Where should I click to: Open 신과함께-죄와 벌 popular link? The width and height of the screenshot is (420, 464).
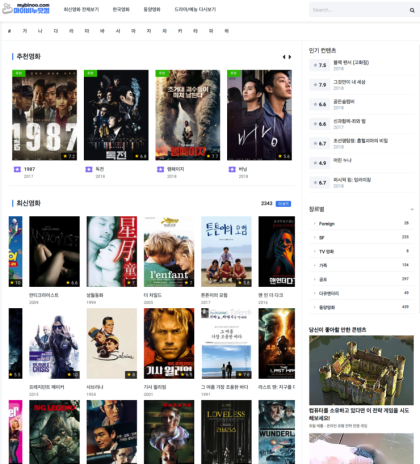(x=349, y=121)
